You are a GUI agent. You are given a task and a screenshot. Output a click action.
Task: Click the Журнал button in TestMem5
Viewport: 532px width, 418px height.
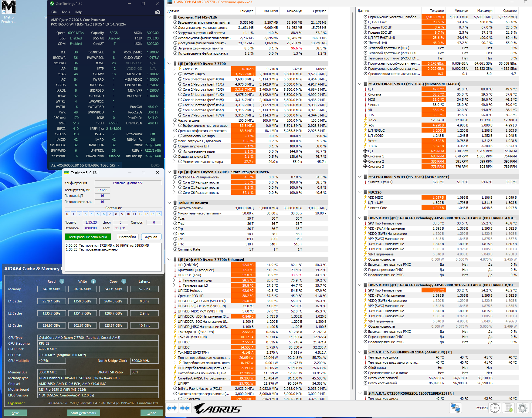(x=151, y=237)
